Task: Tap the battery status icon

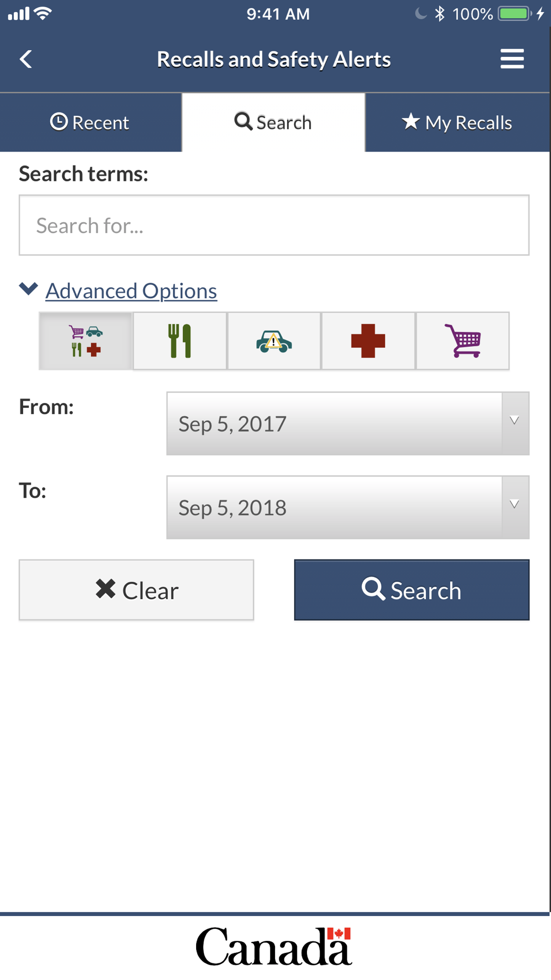Action: [x=515, y=14]
